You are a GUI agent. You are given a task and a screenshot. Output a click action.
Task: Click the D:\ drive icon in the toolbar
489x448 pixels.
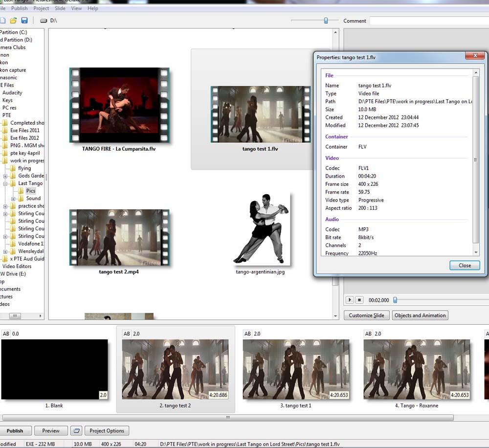tap(44, 21)
